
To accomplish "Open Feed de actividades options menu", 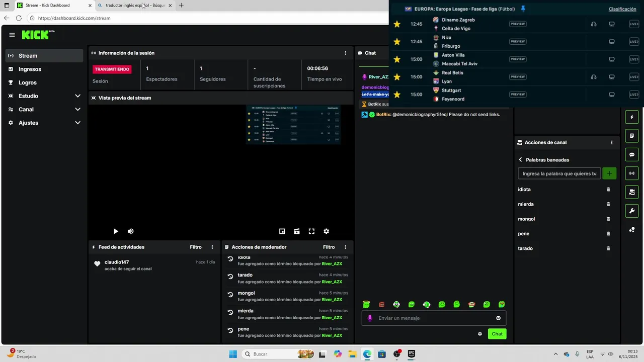I will [212, 247].
